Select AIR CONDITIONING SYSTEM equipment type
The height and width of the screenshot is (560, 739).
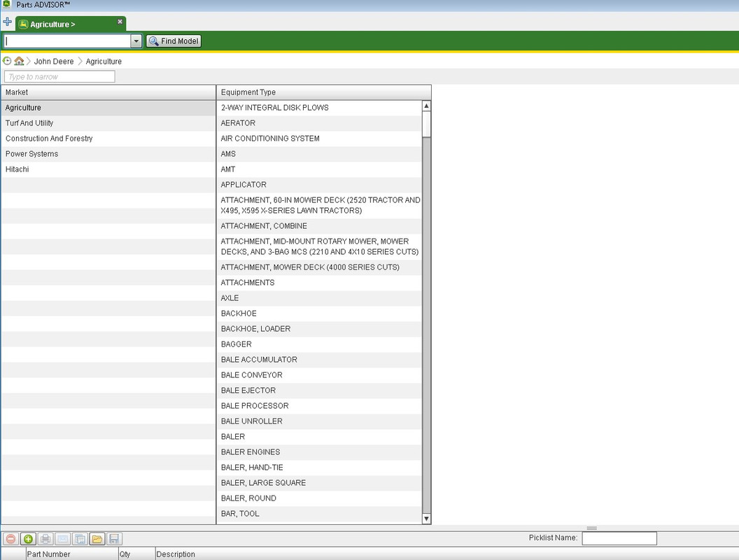[x=319, y=139]
